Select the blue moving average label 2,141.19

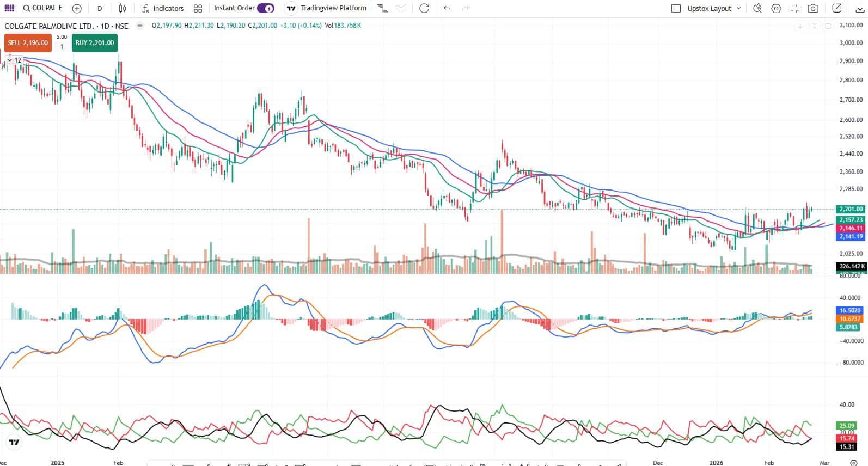[851, 236]
